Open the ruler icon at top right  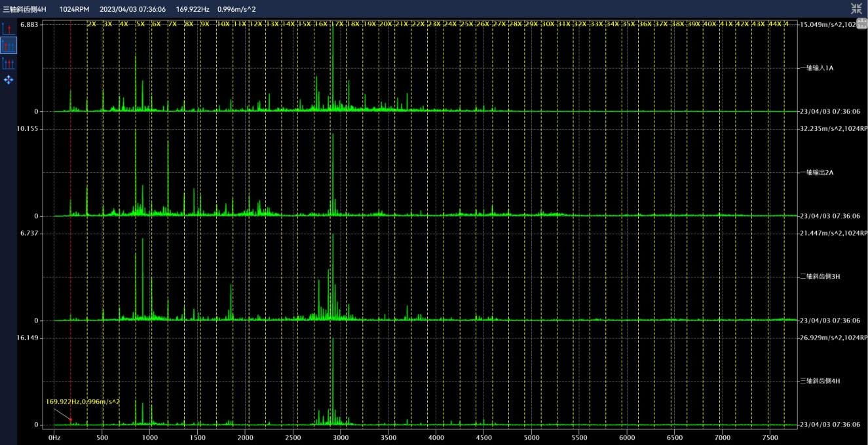pos(861,24)
